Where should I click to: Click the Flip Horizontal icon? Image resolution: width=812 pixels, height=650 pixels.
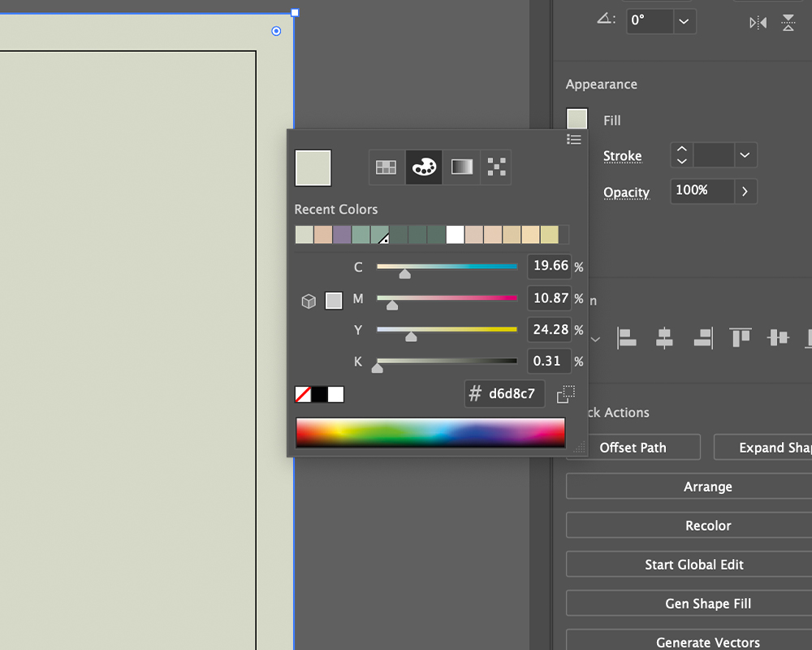758,23
